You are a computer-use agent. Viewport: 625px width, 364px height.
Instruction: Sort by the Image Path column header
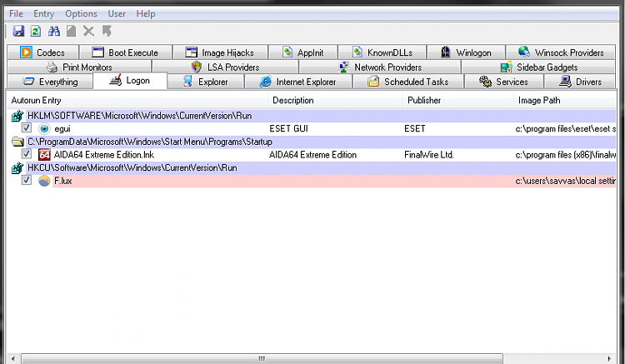565,100
